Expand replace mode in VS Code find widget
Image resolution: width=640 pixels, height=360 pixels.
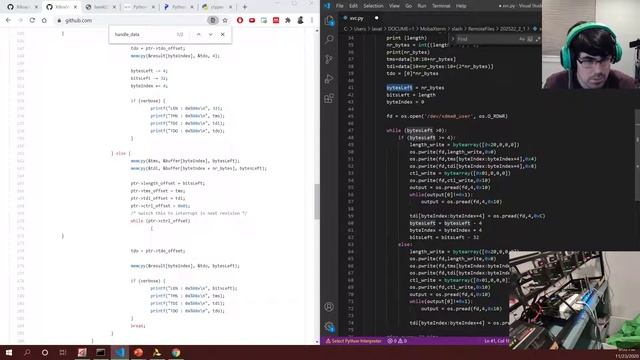pyautogui.click(x=453, y=39)
